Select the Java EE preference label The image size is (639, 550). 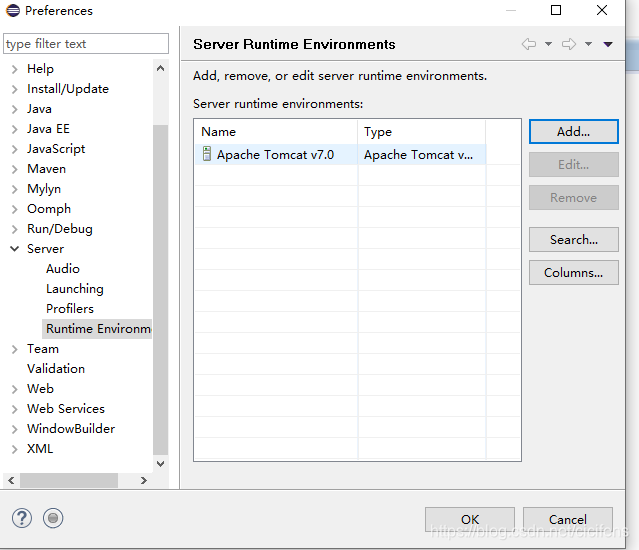(x=48, y=129)
